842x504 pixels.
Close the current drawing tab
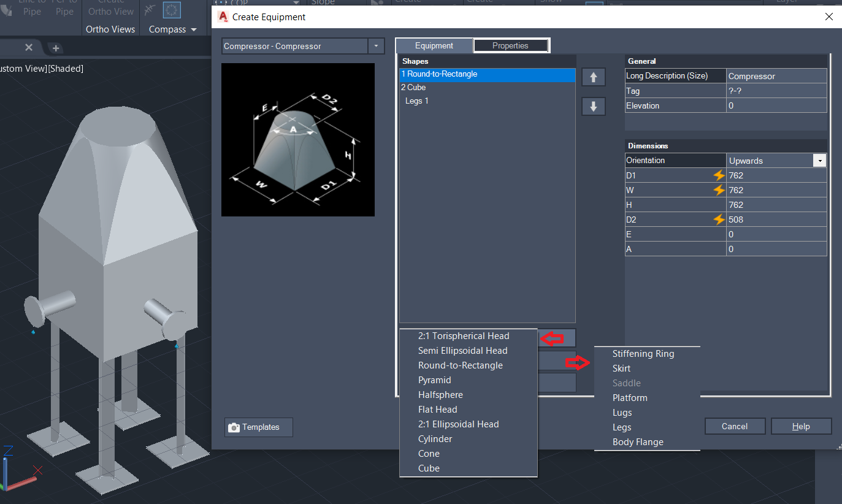29,47
